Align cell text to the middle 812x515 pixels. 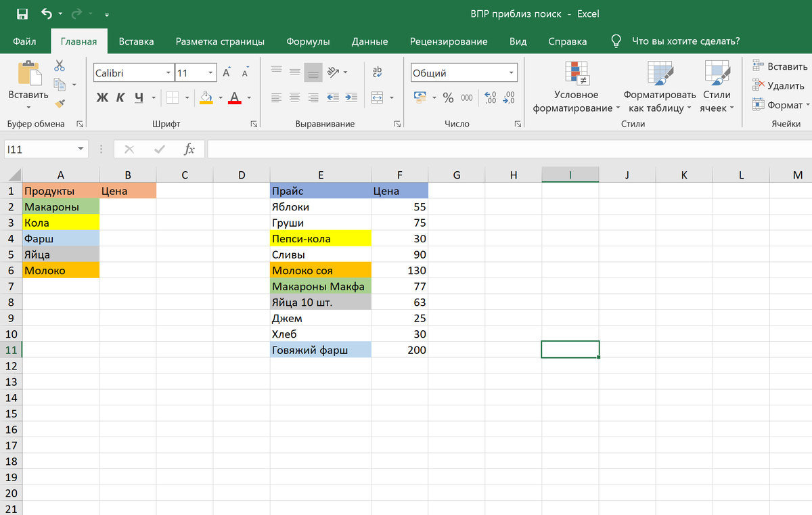[294, 71]
